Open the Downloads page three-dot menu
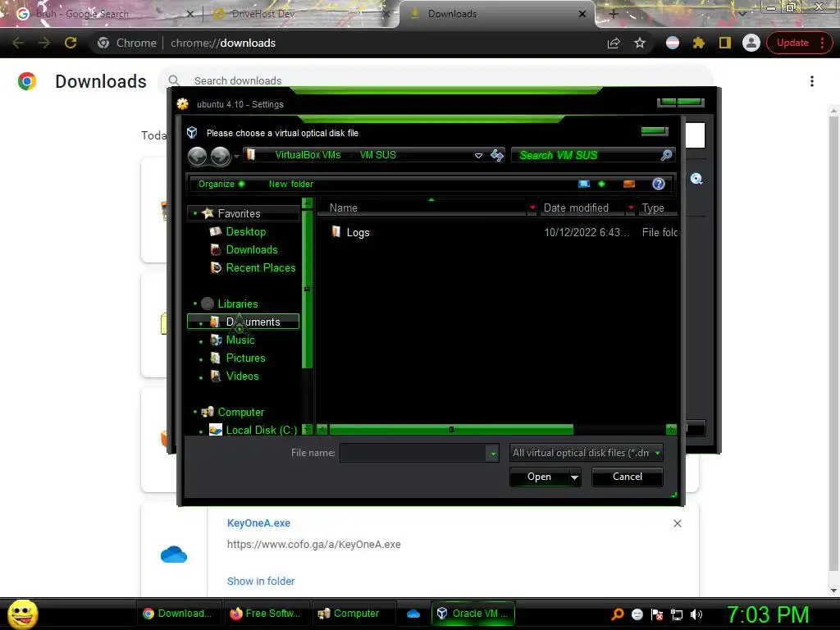The height and width of the screenshot is (630, 840). (x=812, y=81)
